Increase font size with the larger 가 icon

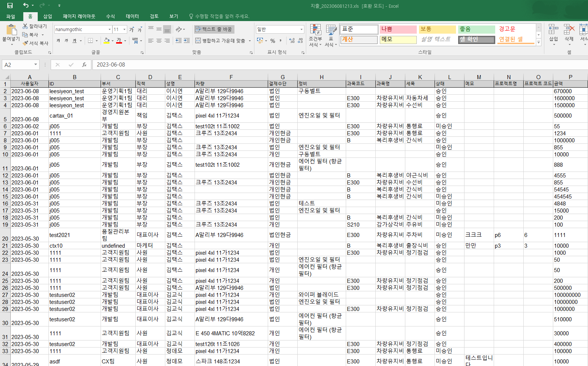coord(132,30)
